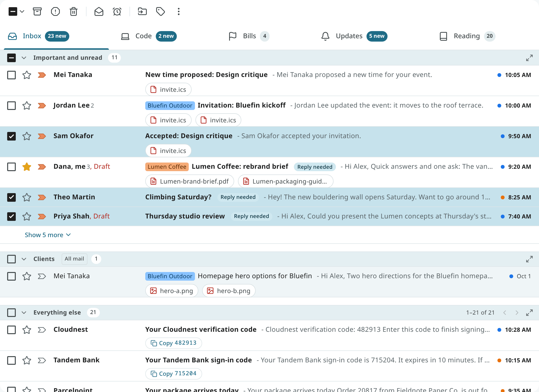
Task: Collapse the Clients section
Action: 24,259
